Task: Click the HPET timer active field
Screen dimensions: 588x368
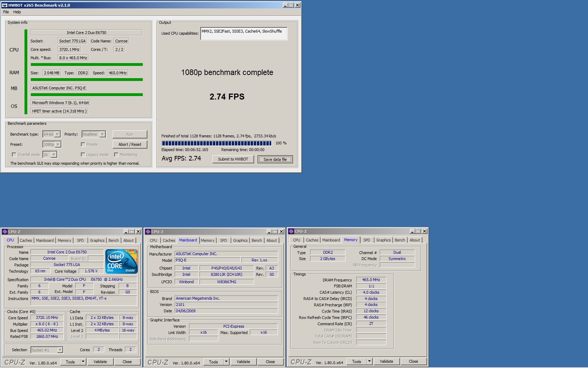Action: tap(59, 111)
